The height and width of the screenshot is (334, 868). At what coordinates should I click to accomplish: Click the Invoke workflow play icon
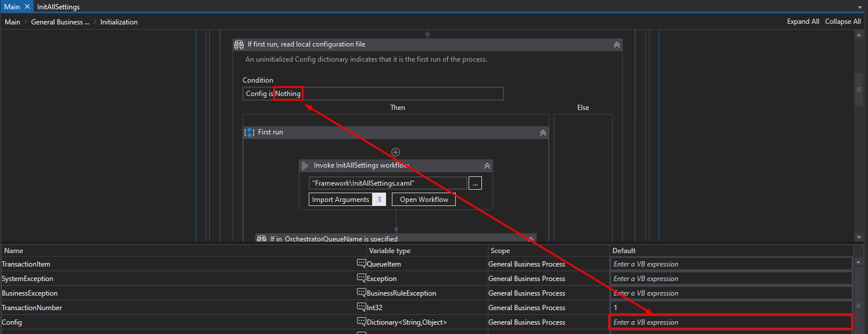(305, 166)
